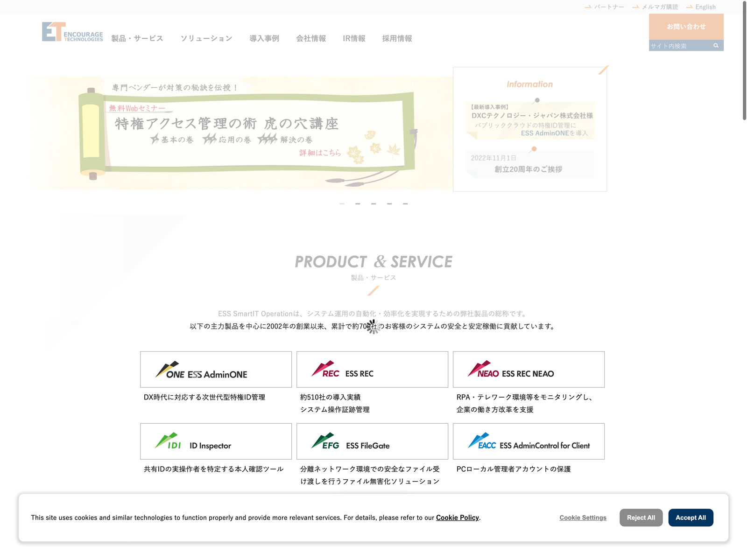Expand the ソリューション navigation menu
Viewport: 747px width, 560px height.
(x=206, y=39)
